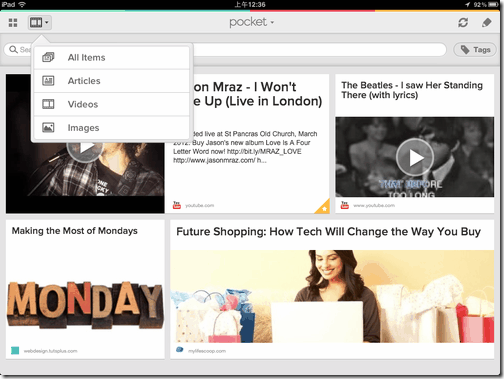Click webdesign.tutsplus.com source link
The image size is (504, 379).
click(x=50, y=351)
